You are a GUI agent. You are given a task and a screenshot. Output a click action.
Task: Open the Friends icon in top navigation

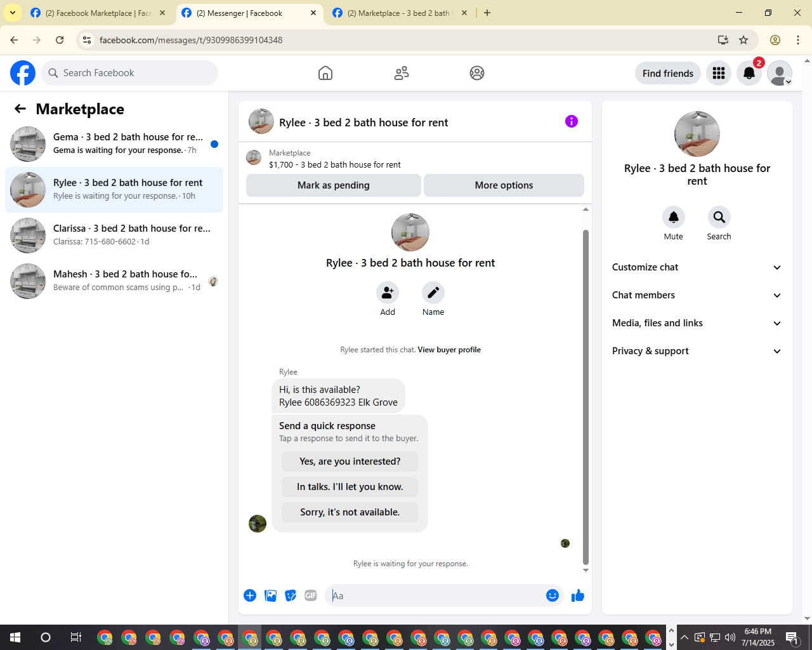click(402, 73)
